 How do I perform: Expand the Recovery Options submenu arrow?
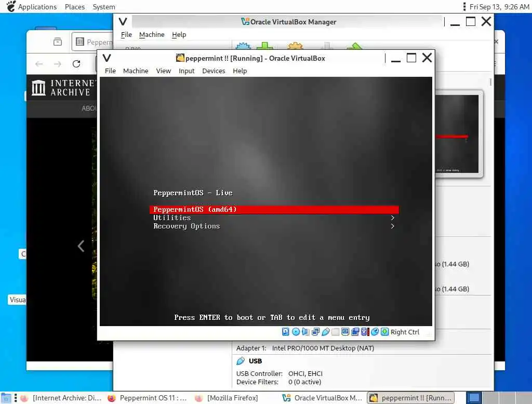click(393, 226)
